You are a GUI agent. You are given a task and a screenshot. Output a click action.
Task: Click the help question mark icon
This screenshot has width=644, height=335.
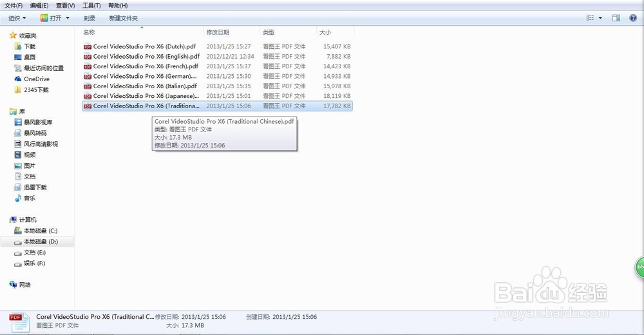[633, 17]
